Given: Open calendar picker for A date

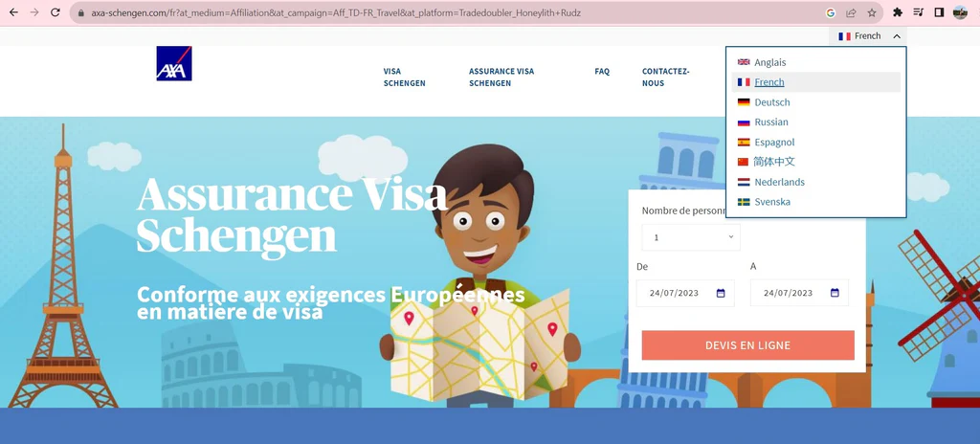Looking at the screenshot, I should 835,293.
